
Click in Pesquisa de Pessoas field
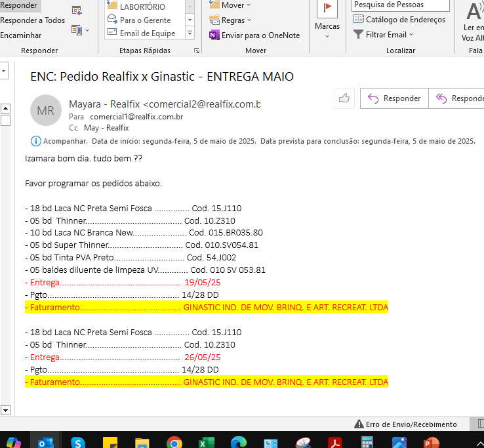point(400,5)
